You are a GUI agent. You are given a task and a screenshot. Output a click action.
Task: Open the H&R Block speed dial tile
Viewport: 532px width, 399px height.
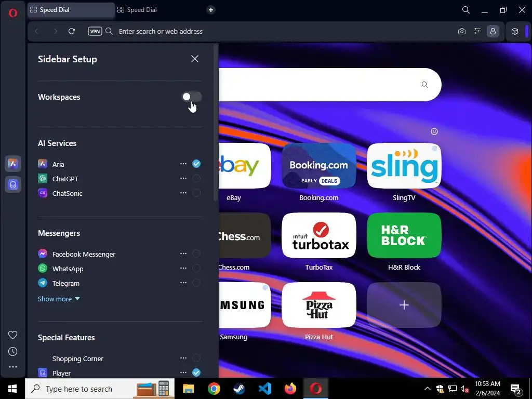coord(404,235)
